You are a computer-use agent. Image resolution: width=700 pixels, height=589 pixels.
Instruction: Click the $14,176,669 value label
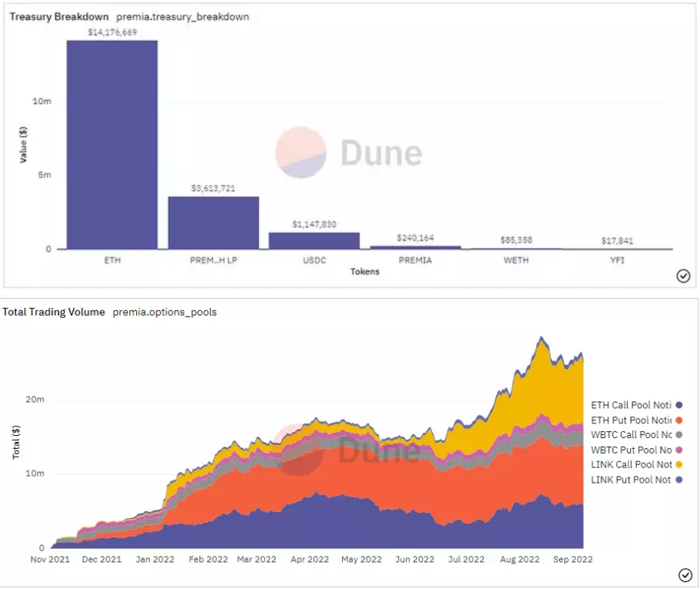point(112,32)
